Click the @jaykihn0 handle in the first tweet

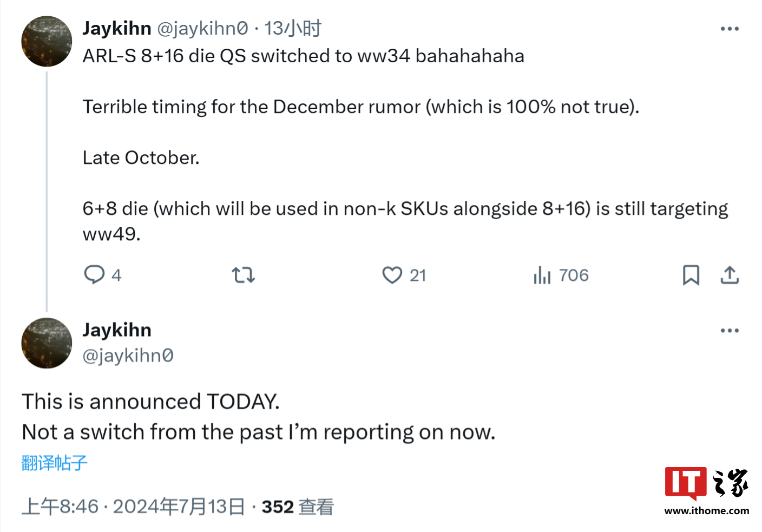coord(202,28)
